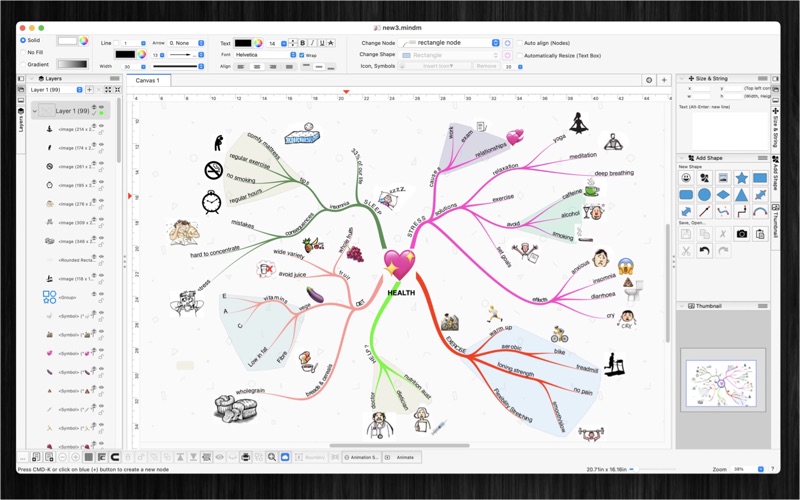Image resolution: width=800 pixels, height=500 pixels.
Task: Collapse the Thumbnail panel
Action: pos(682,306)
